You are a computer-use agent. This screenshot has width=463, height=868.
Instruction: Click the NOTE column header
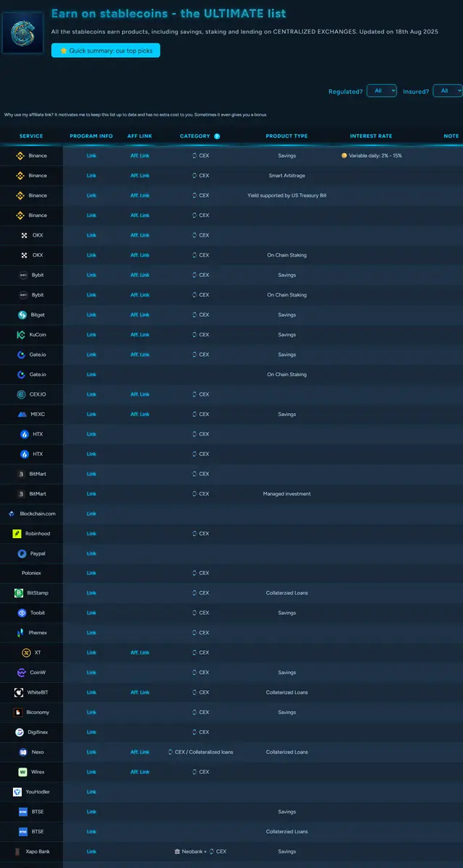coord(451,136)
